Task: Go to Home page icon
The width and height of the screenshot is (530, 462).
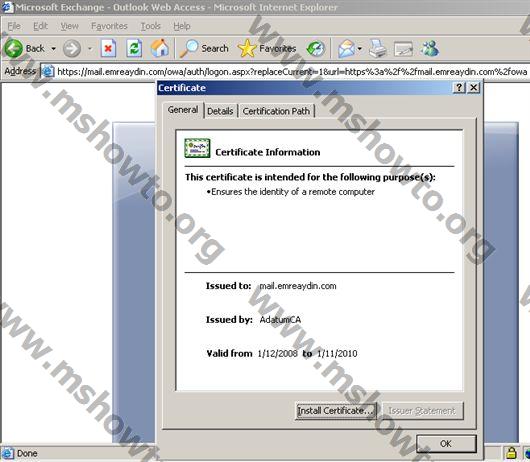Action: coord(160,48)
